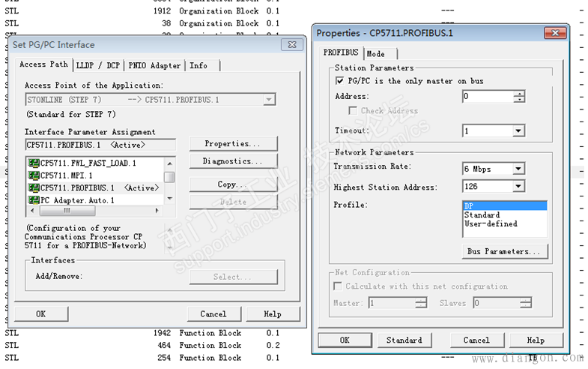Click the interface list scroll-left arrow

tap(32, 211)
